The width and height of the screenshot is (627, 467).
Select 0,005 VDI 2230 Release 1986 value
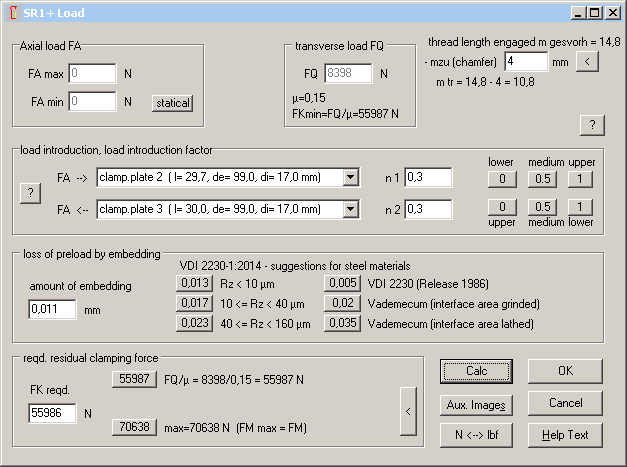tap(342, 284)
